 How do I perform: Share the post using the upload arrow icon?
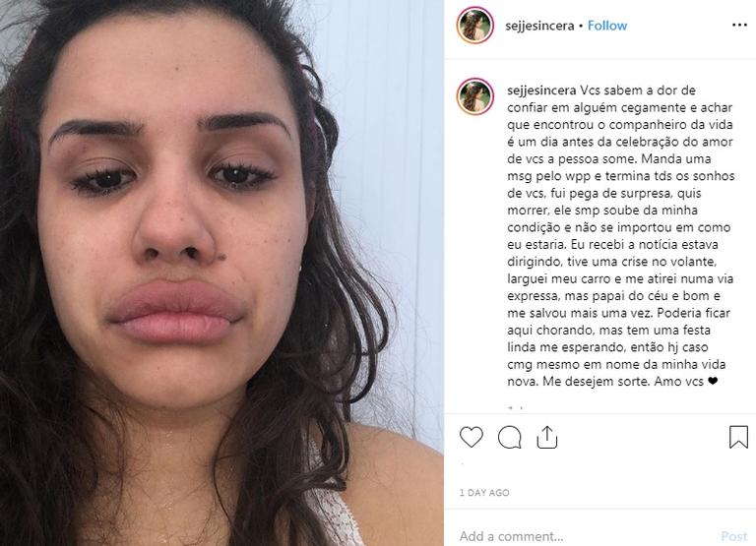coord(547,437)
